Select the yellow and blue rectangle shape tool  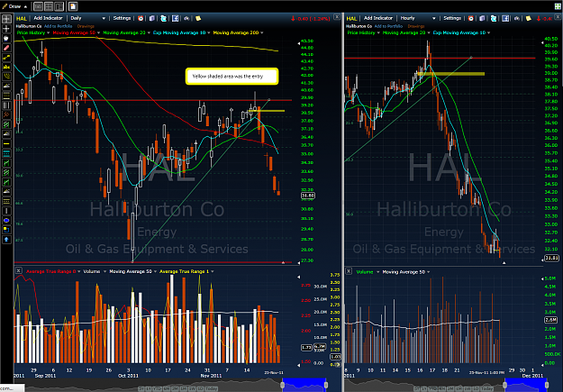(x=6, y=230)
